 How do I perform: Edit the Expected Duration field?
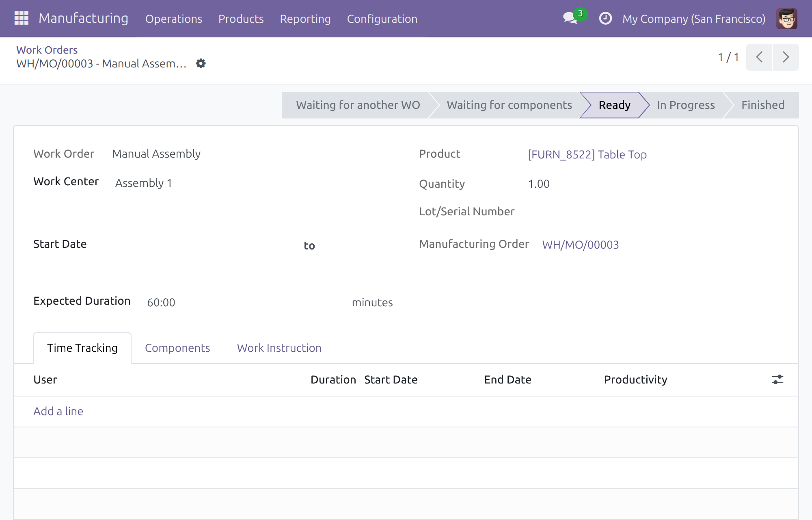(x=244, y=302)
